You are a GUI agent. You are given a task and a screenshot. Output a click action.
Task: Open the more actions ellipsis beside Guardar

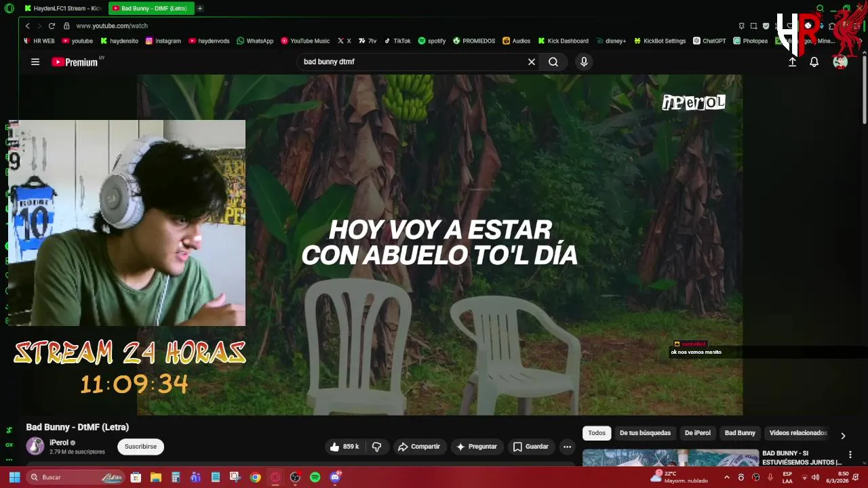tap(567, 447)
